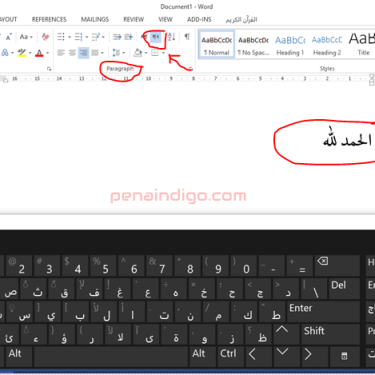Sort text using the A-Z icon
The height and width of the screenshot is (375, 375).
171,37
